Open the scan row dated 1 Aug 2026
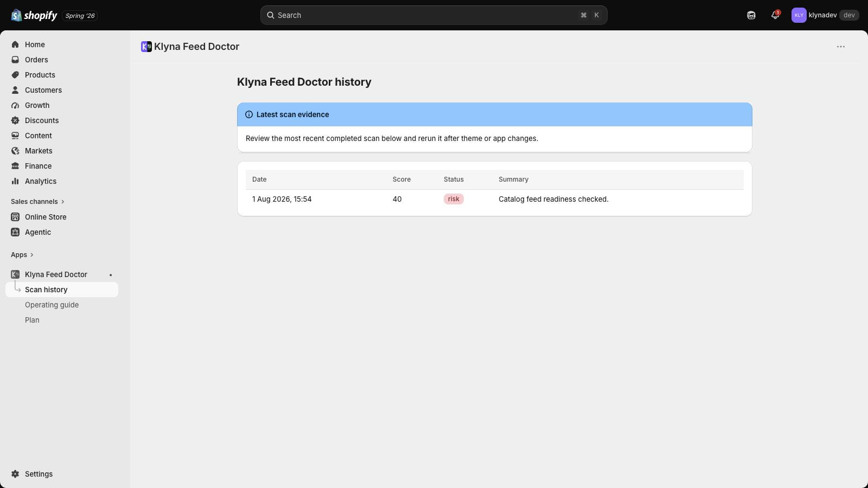The image size is (868, 488). click(494, 199)
